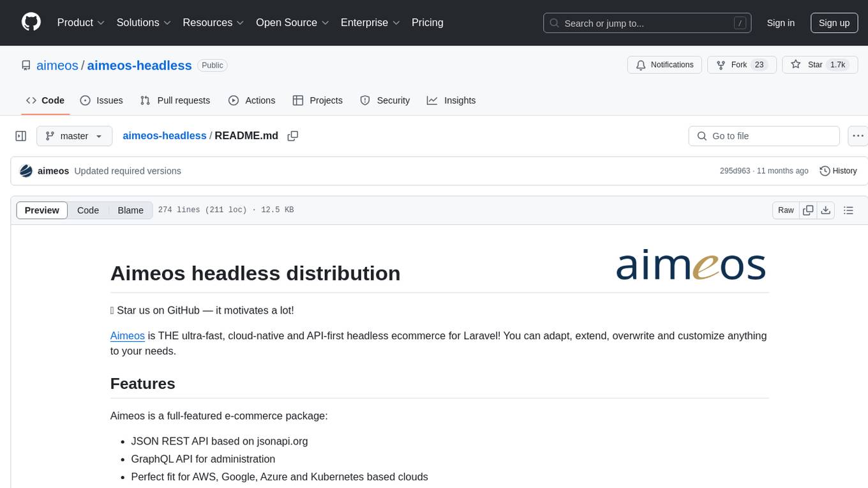Viewport: 868px width, 488px height.
Task: View the file commit History
Action: 838,171
